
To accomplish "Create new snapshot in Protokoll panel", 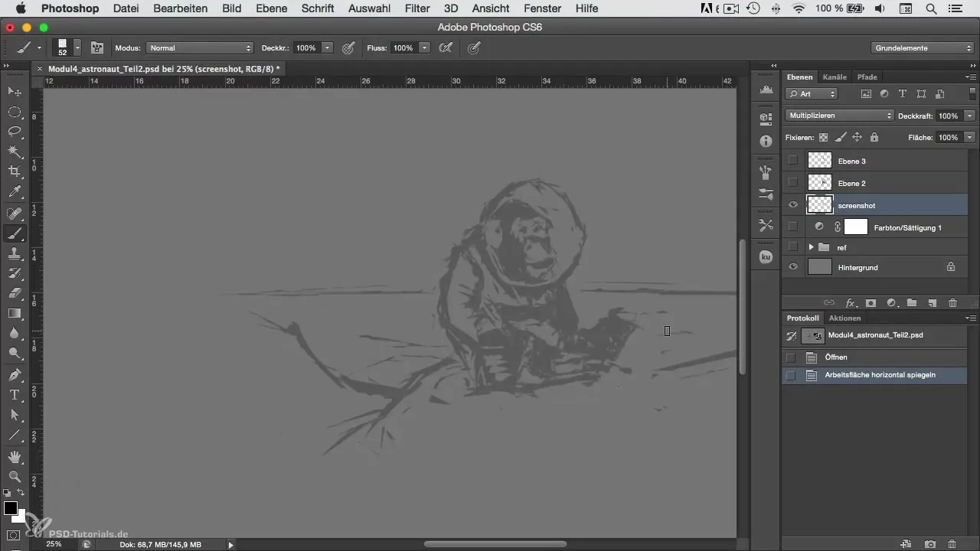I will click(929, 544).
